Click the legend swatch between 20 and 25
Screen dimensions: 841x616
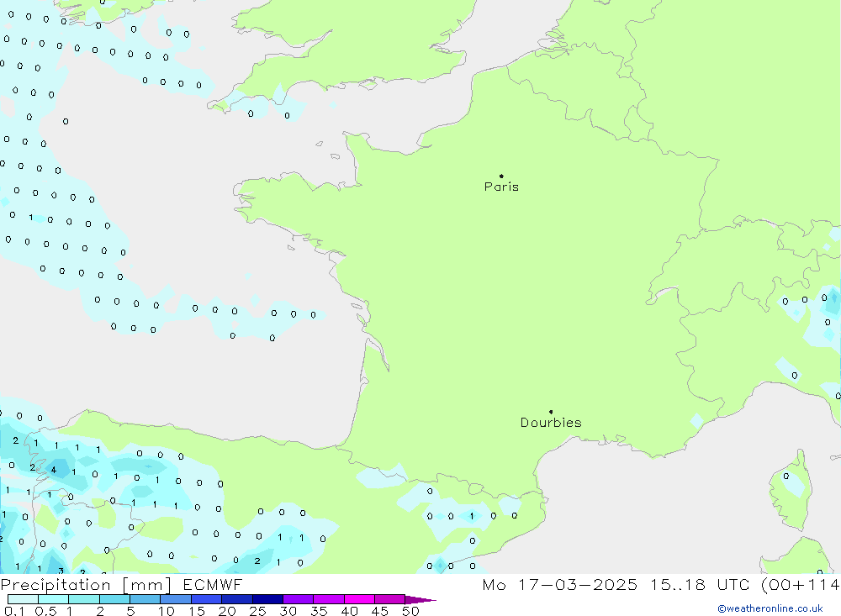click(237, 599)
